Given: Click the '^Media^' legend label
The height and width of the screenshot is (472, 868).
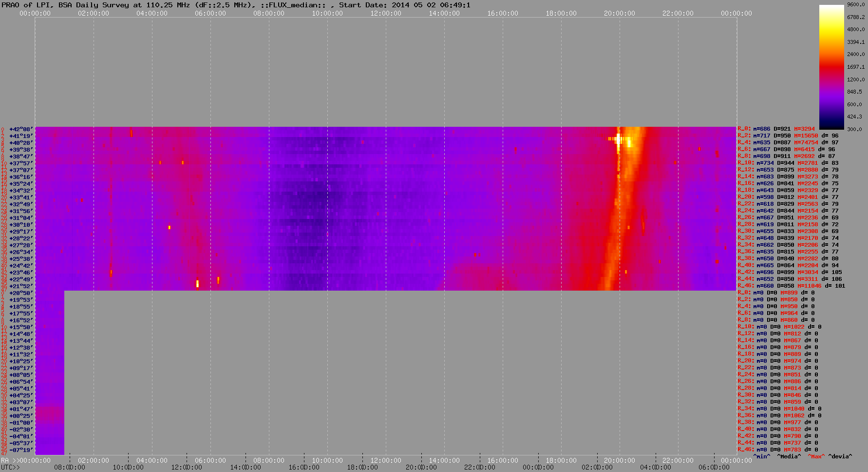Looking at the screenshot, I should 789,456.
